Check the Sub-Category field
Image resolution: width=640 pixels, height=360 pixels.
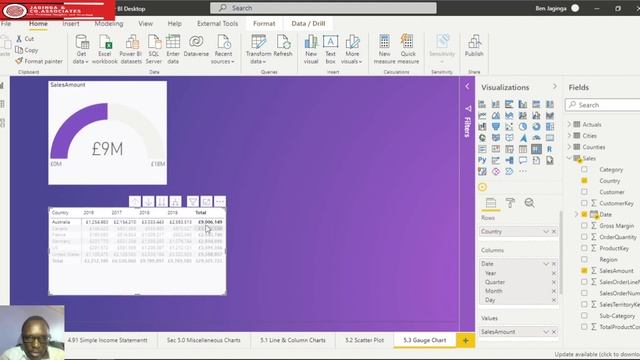tap(584, 316)
